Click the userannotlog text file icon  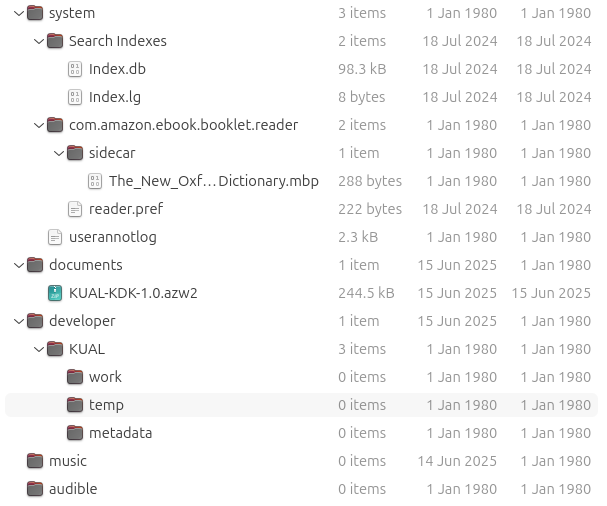[55, 237]
